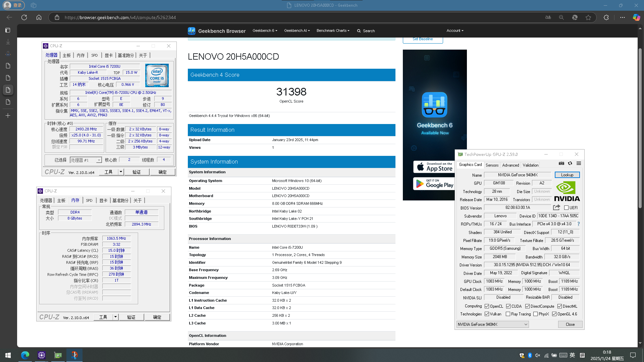The height and width of the screenshot is (362, 644).
Task: Click zoom out magnifier in address bar
Action: pyautogui.click(x=561, y=17)
